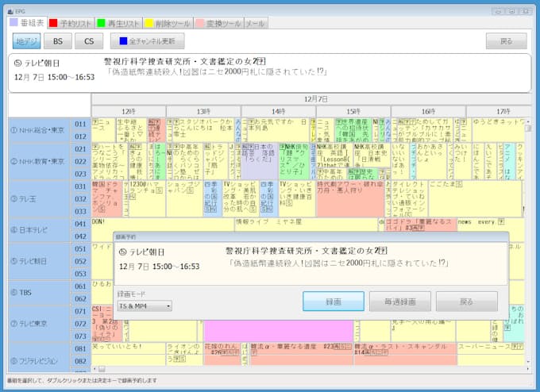Switch to the 再生リスト tab

pos(117,23)
